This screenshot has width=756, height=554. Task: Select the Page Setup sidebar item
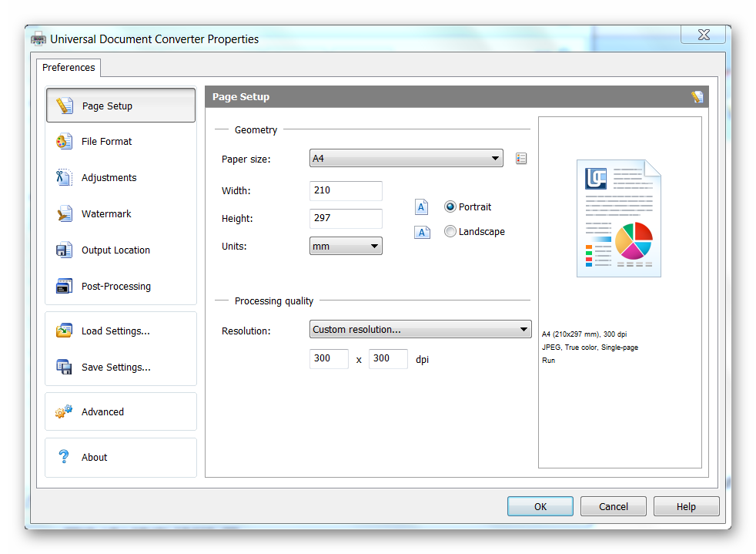(x=121, y=106)
